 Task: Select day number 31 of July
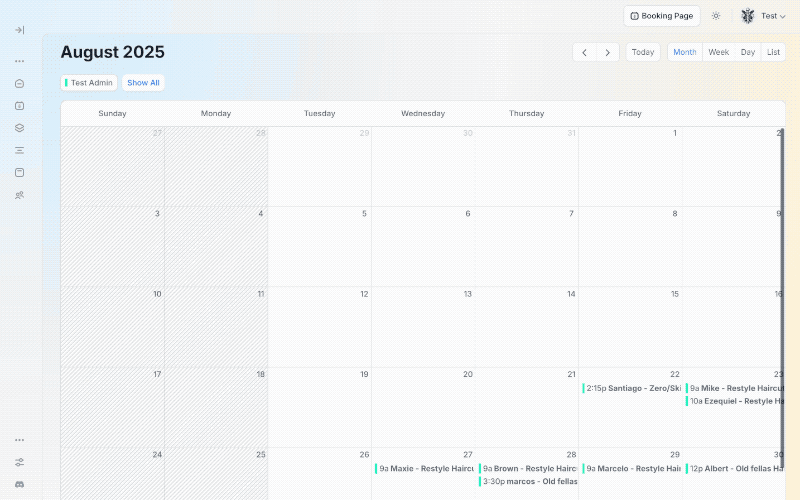571,133
